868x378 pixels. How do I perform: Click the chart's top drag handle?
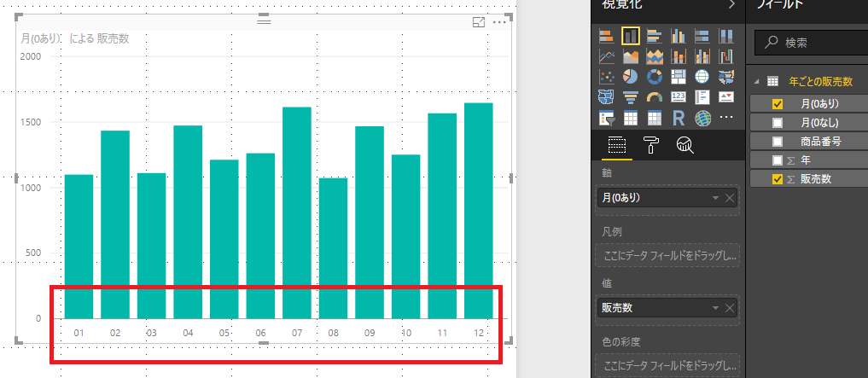click(x=264, y=21)
